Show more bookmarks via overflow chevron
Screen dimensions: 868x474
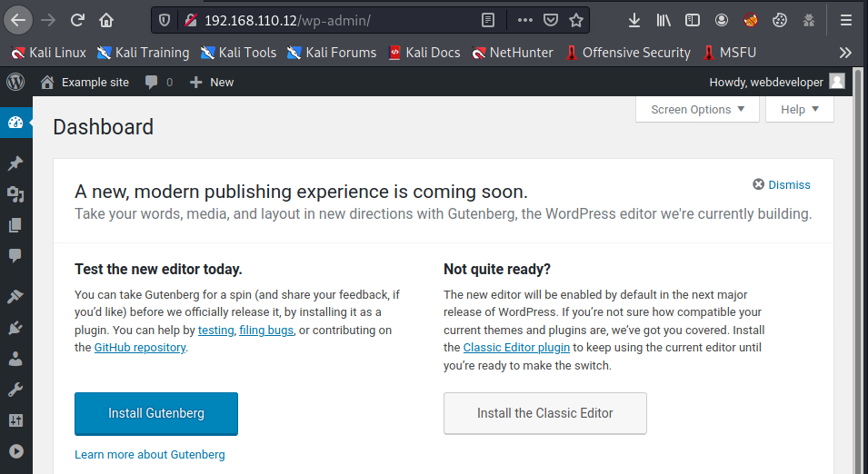845,53
